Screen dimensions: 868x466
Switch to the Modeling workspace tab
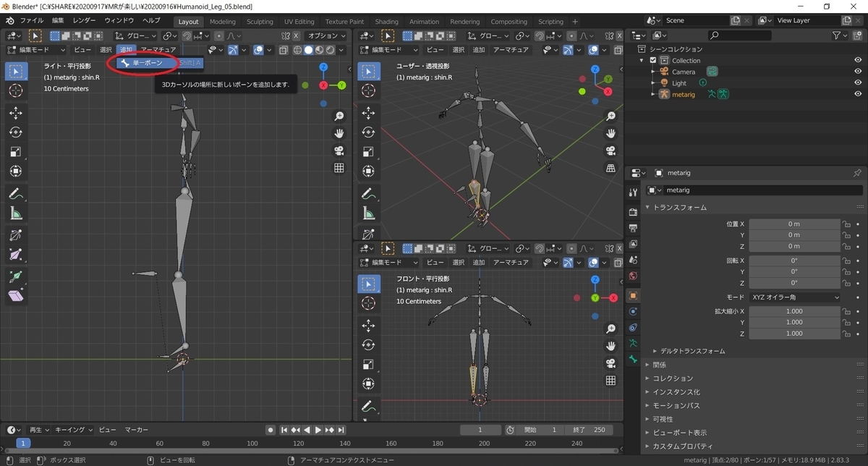[x=222, y=22]
